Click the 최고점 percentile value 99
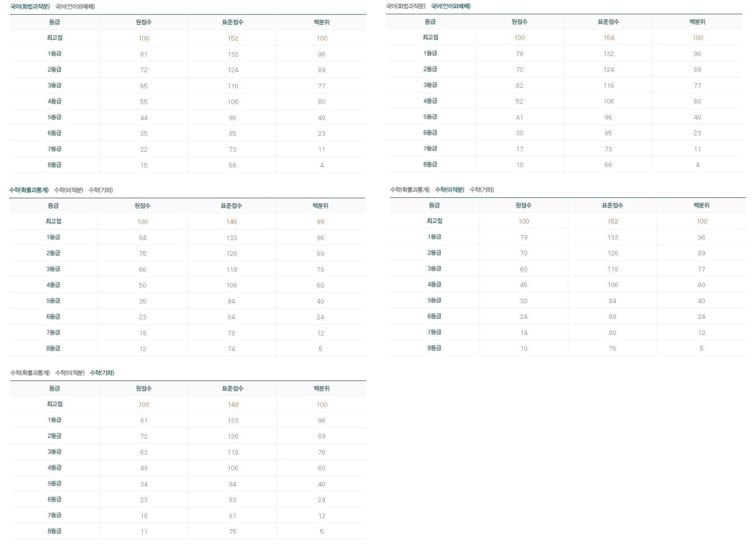 (320, 222)
